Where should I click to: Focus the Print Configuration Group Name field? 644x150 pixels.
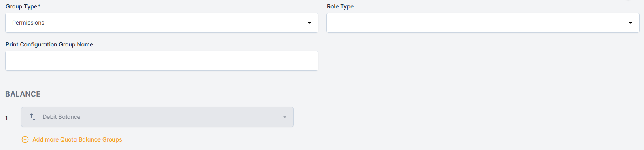pyautogui.click(x=162, y=61)
